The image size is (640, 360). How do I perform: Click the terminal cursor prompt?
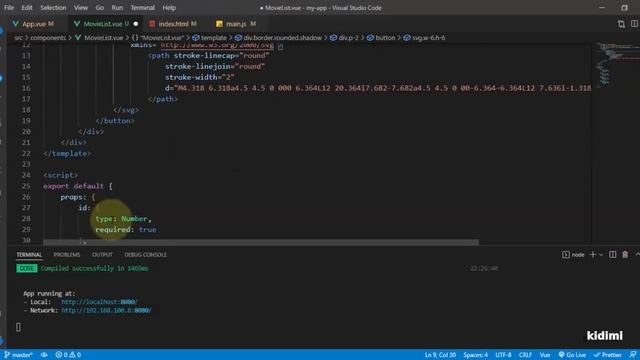coord(18,327)
